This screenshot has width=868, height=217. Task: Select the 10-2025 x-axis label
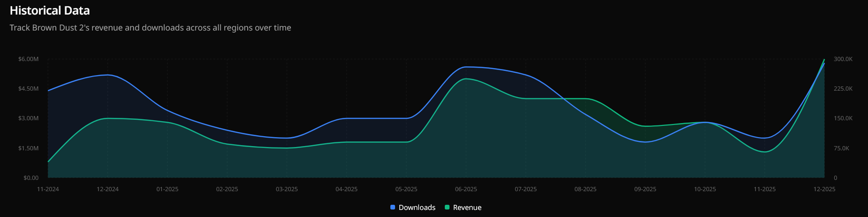pos(705,189)
